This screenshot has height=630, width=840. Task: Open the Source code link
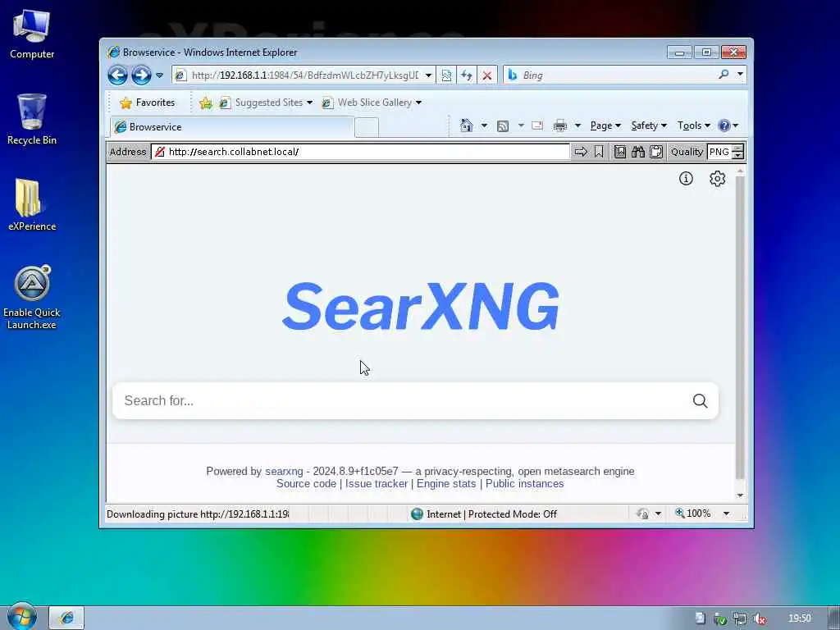click(x=307, y=483)
